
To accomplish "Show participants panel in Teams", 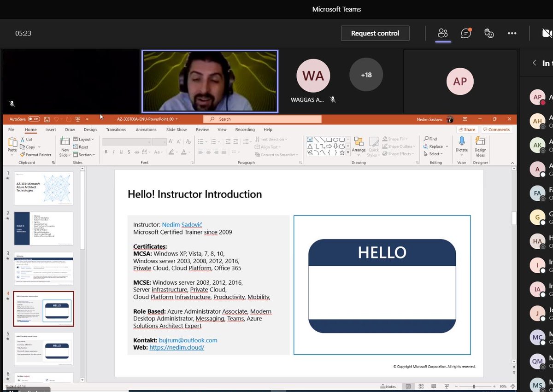I will click(x=443, y=33).
